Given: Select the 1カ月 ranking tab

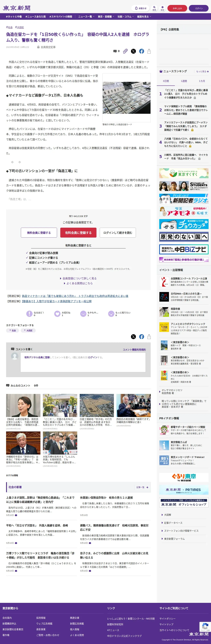Looking at the screenshot, I should pos(202,81).
